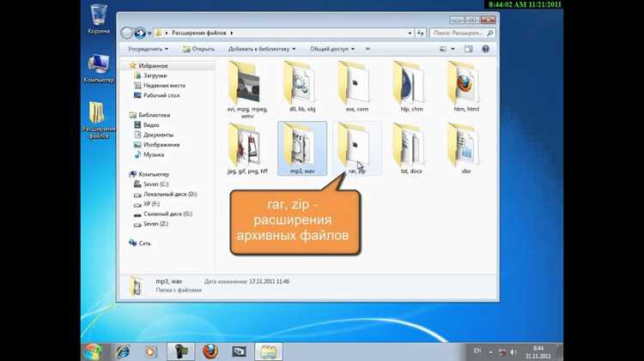This screenshot has height=361, width=644.
Task: Click the taskbar clock
Action: [x=538, y=352]
